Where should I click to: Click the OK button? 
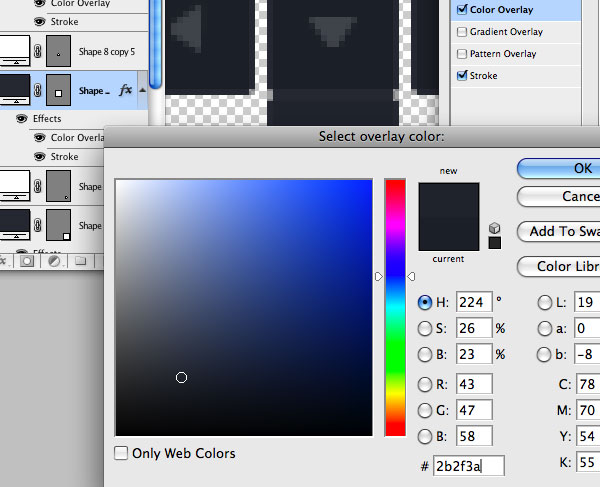(559, 168)
